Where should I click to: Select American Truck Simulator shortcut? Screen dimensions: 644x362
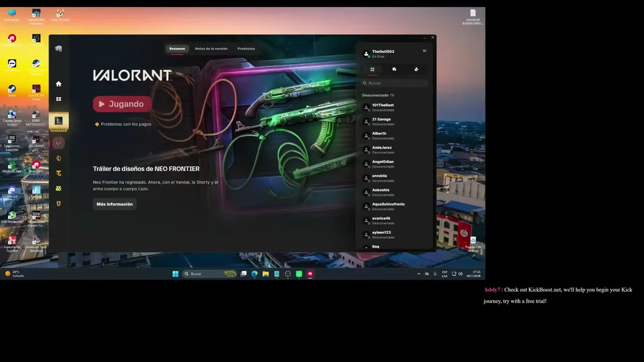36,244
